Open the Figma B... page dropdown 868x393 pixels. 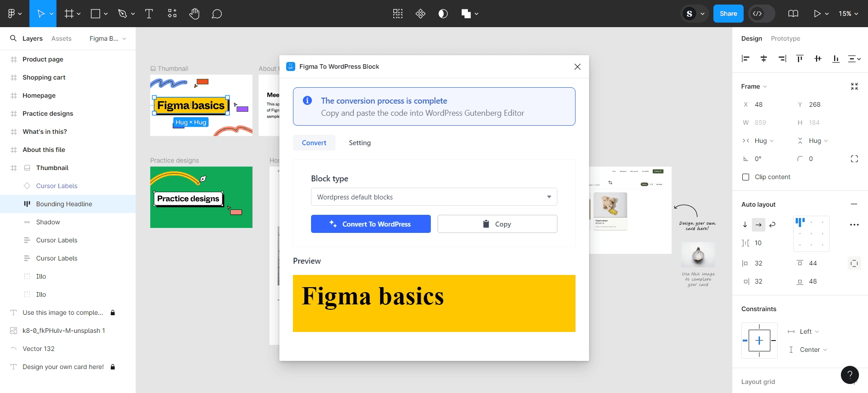tap(108, 38)
